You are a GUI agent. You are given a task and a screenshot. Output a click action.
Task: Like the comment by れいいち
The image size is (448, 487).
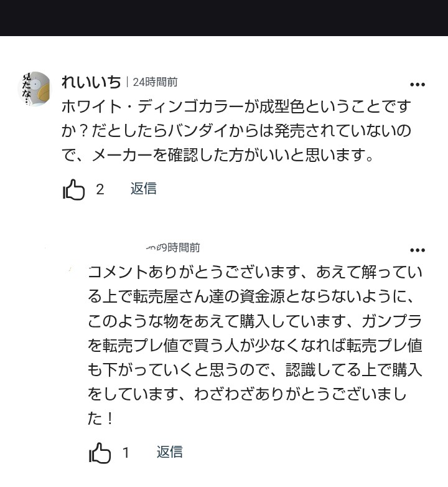[x=74, y=189]
